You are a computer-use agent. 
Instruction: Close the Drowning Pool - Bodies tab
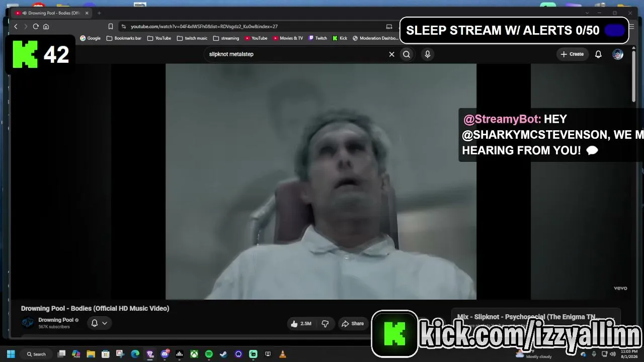coord(87,13)
